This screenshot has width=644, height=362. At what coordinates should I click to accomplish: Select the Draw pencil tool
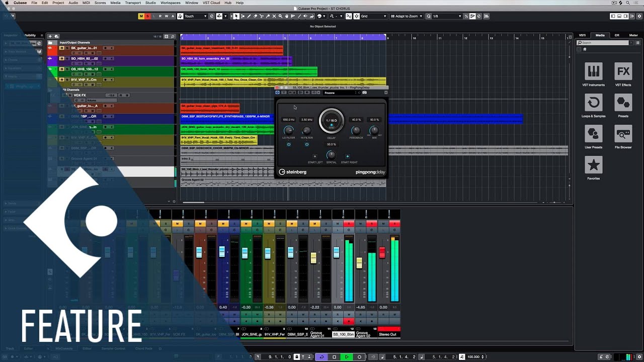tap(249, 16)
